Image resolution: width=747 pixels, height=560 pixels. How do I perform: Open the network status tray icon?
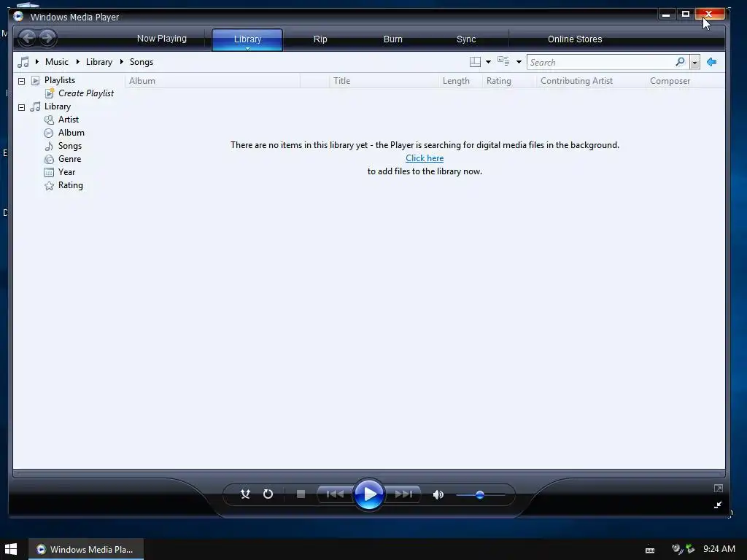click(x=690, y=549)
